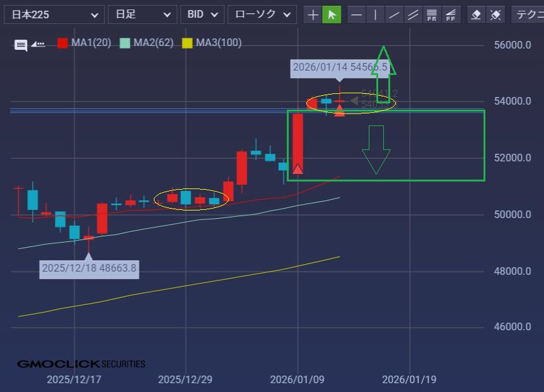
Task: Activate the arrow pointer selection tool
Action: pos(332,14)
